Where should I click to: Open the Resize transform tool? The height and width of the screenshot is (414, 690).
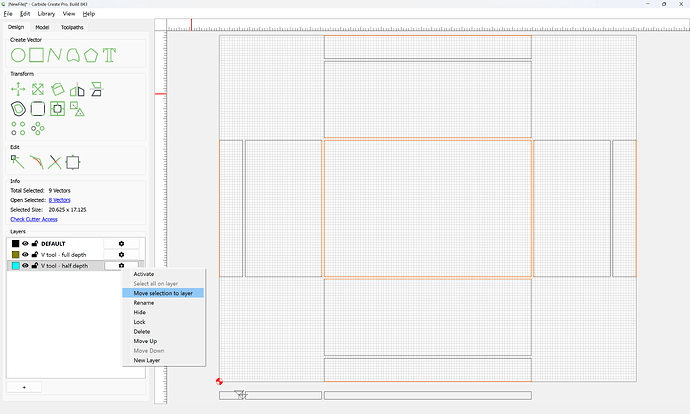coord(38,89)
